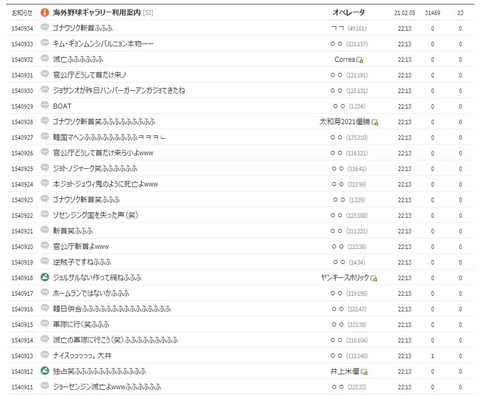Open the post titled BOAT

62,106
